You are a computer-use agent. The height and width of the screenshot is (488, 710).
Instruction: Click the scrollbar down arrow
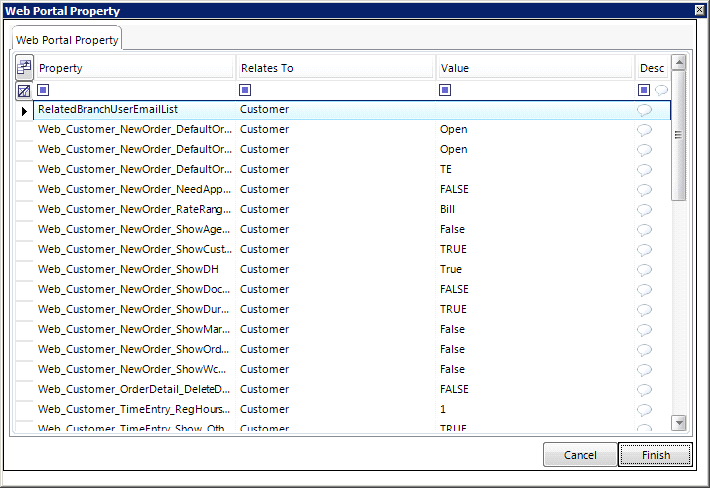coord(679,423)
